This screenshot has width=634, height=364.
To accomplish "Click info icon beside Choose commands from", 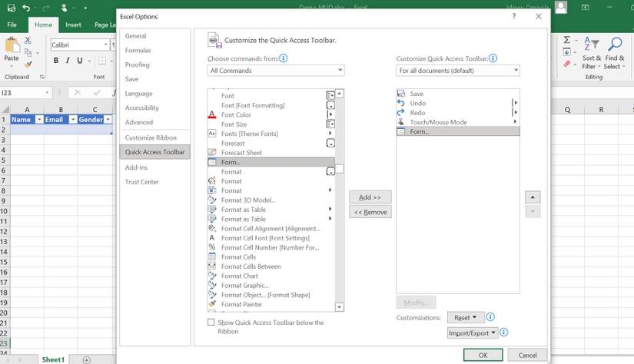I will [284, 58].
